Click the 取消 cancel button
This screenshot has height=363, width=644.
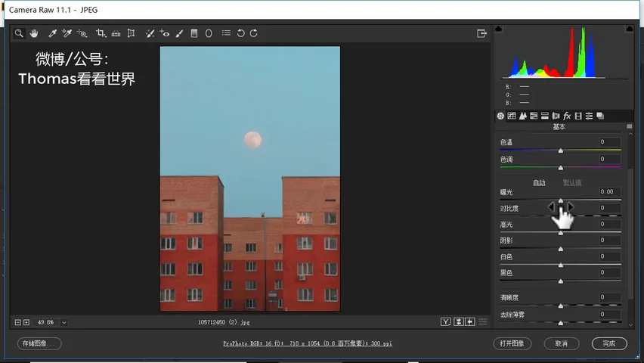[562, 343]
